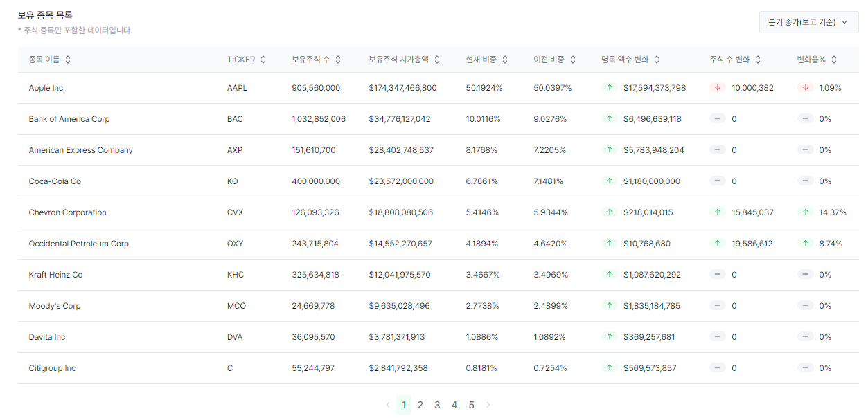Click the KHC ticker cell
Screen dimensions: 868x418
236,275
